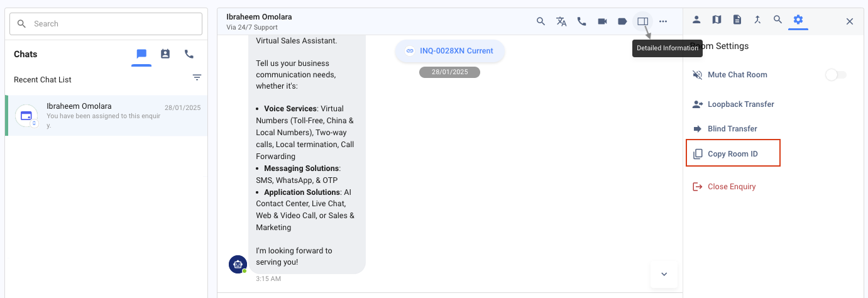The width and height of the screenshot is (868, 298).
Task: Open the Recent Chat List filter icon
Action: pos(197,77)
